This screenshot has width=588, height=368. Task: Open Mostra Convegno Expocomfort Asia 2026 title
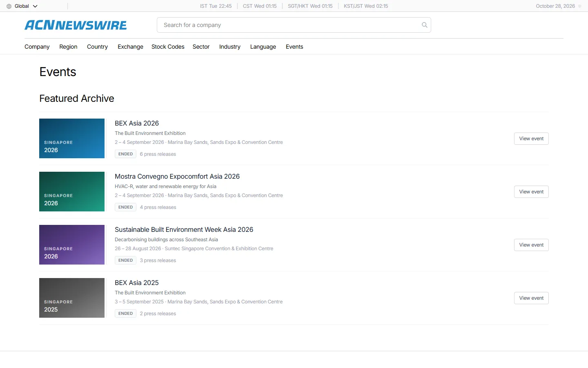tap(177, 176)
